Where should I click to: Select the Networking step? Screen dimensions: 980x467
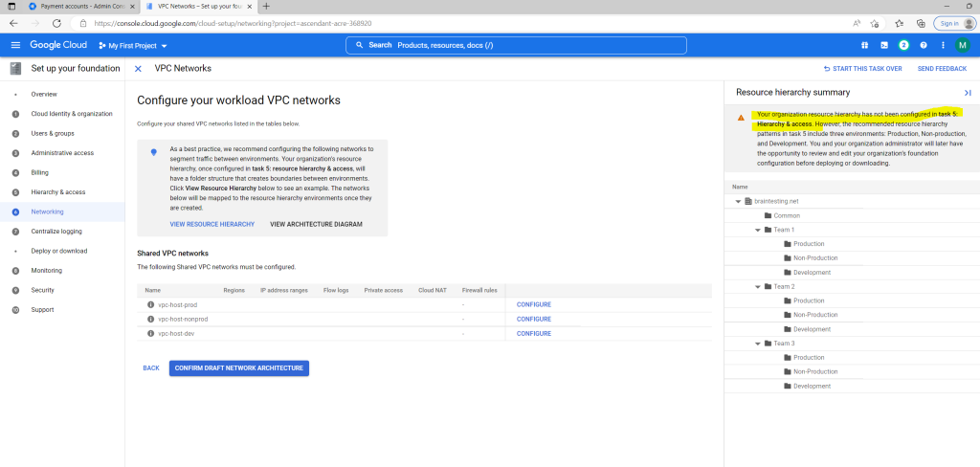(x=48, y=211)
